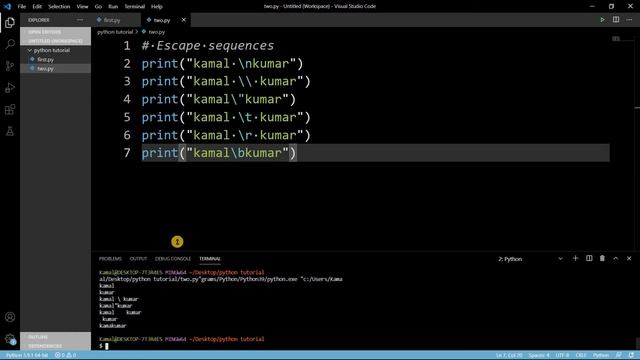Open the Run menu
The width and height of the screenshot is (640, 360).
pos(113,7)
